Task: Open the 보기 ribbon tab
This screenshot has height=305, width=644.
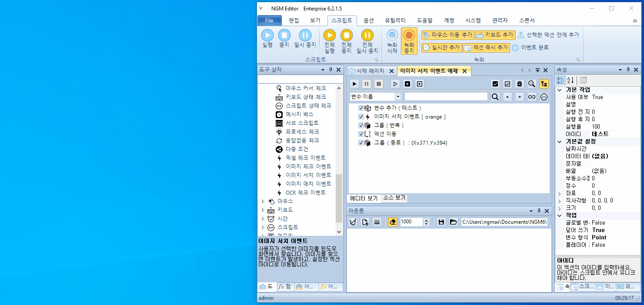Action: (x=315, y=20)
